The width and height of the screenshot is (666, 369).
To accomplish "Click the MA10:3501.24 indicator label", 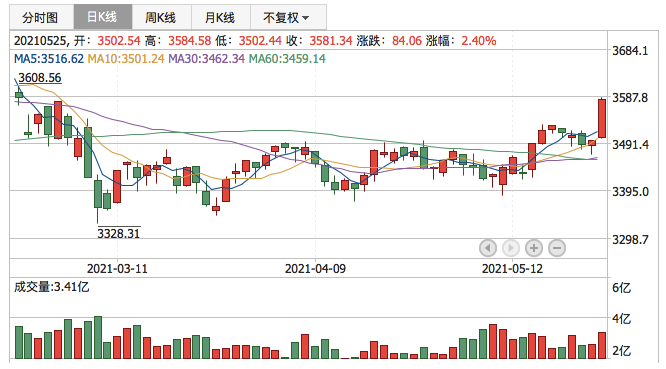I will (x=126, y=59).
